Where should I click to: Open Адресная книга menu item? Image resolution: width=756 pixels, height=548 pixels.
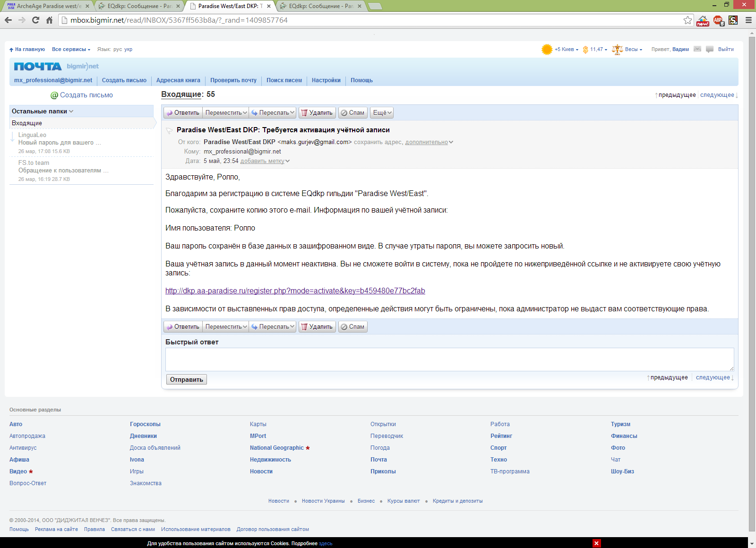coord(178,80)
